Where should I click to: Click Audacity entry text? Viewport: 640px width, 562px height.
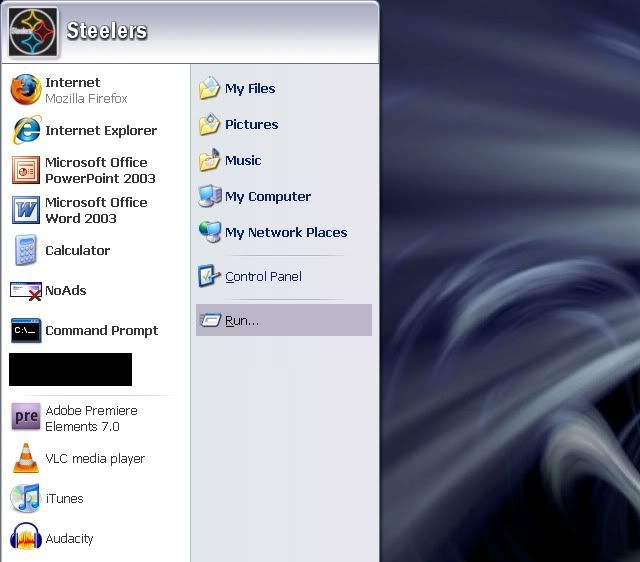[69, 539]
